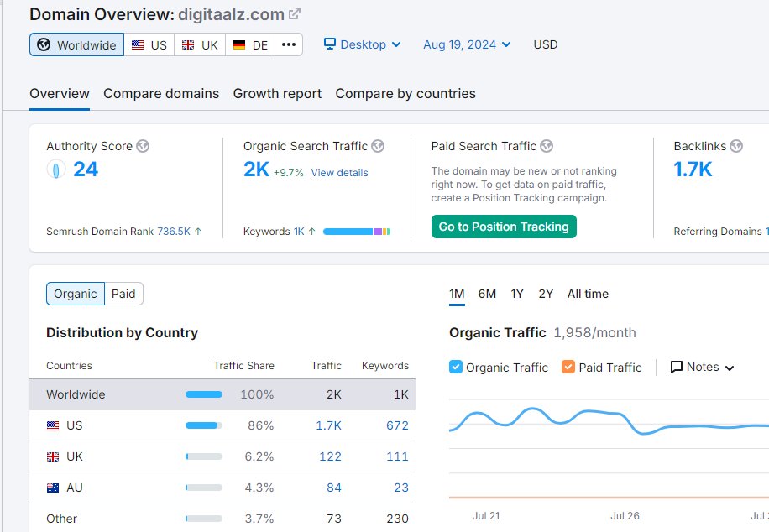Image resolution: width=769 pixels, height=532 pixels.
Task: Click US traffic value 1.7K
Action: (328, 425)
